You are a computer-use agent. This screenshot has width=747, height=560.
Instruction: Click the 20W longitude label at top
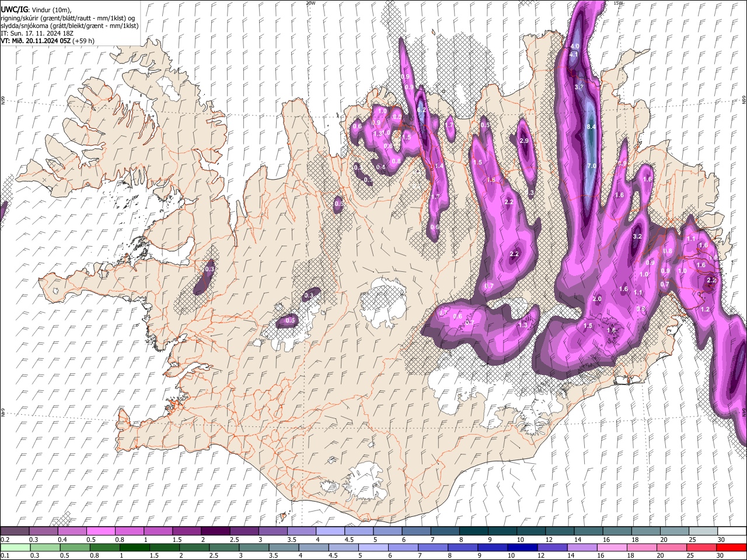pyautogui.click(x=310, y=3)
